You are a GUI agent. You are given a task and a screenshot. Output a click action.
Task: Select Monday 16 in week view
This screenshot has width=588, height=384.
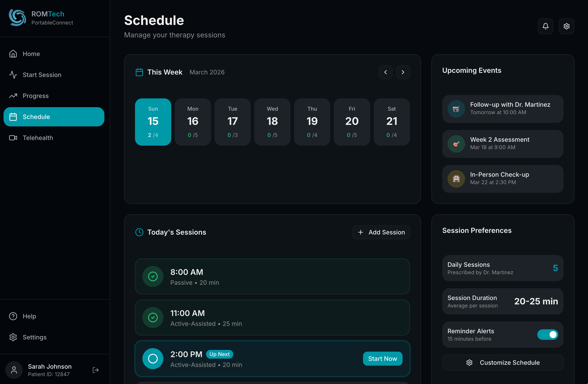pyautogui.click(x=193, y=122)
